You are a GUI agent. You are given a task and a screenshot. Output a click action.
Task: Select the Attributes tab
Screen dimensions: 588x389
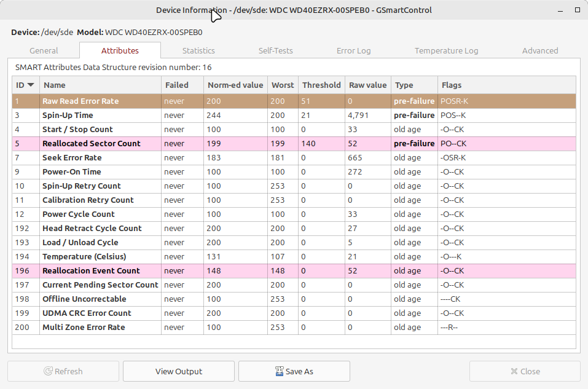(120, 50)
